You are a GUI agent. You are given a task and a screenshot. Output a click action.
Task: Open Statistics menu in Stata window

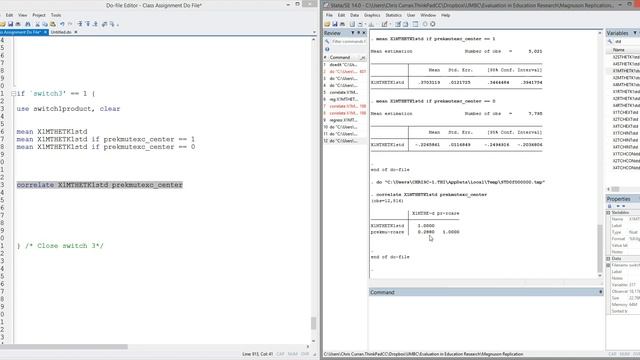point(393,15)
